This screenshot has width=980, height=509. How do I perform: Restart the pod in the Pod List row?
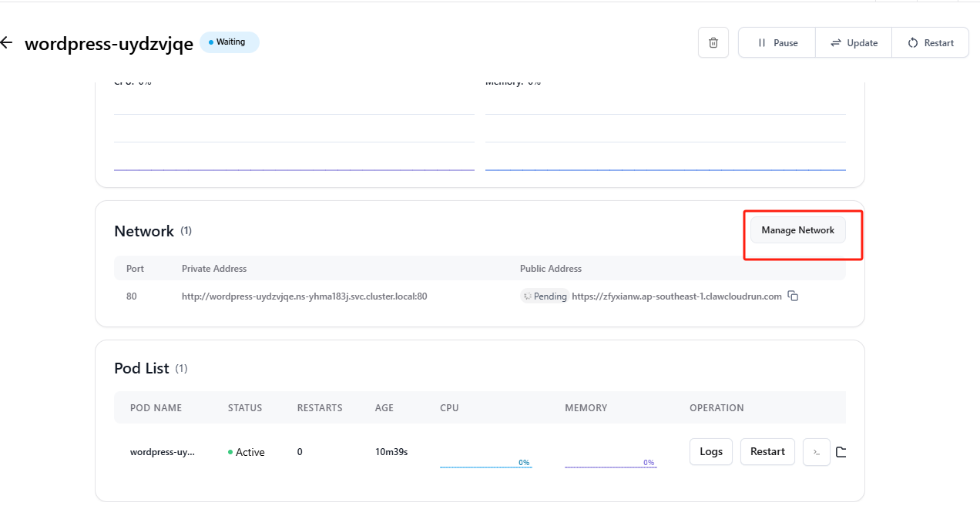pyautogui.click(x=767, y=452)
